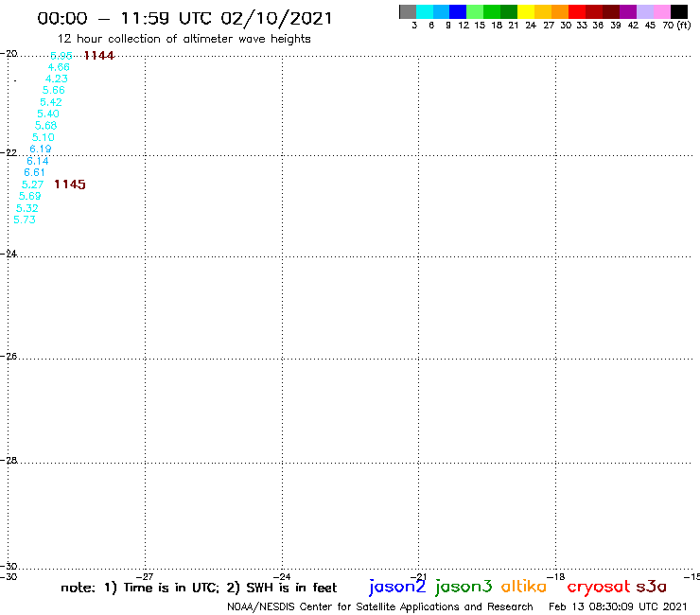
Task: Click the wave height value 5.95
Action: pyautogui.click(x=61, y=56)
